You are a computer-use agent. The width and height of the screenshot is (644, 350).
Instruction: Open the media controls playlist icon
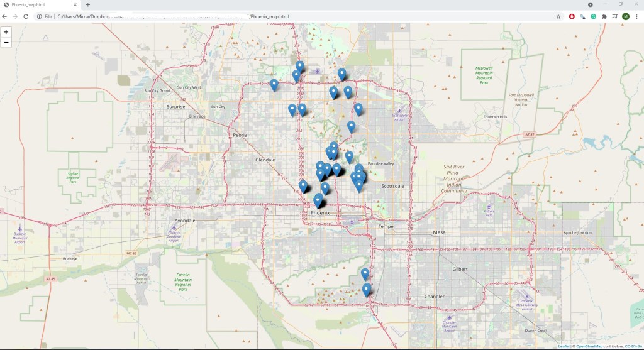click(614, 16)
